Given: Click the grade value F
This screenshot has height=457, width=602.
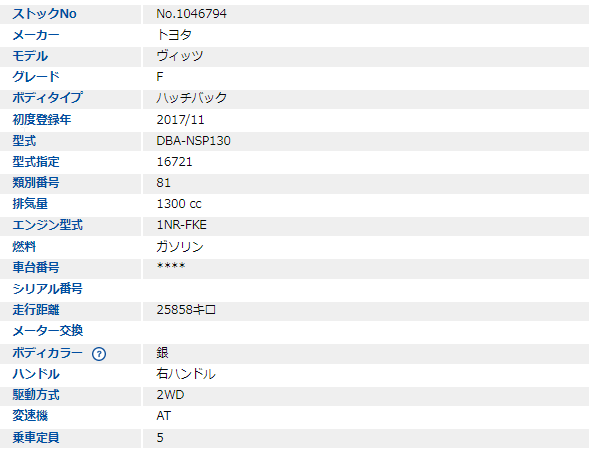Looking at the screenshot, I should click(x=161, y=77).
